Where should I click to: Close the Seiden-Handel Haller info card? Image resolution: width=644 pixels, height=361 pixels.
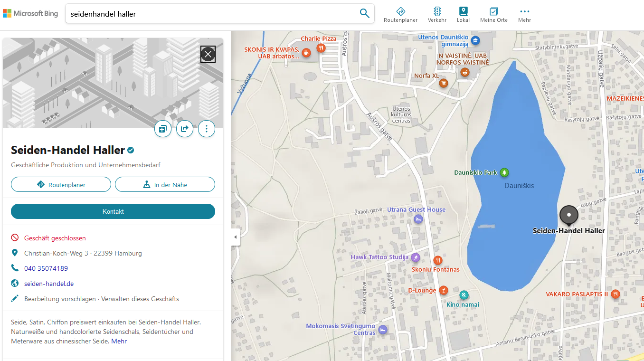tap(208, 54)
